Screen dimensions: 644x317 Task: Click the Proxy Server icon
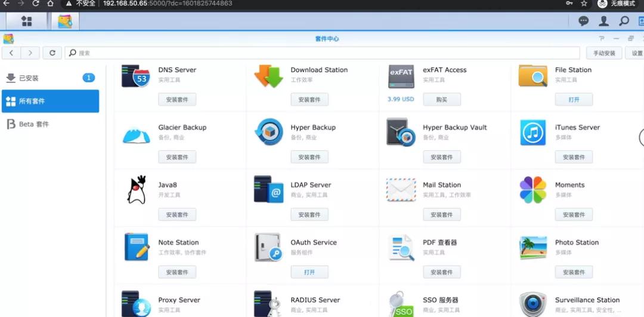pos(137,304)
